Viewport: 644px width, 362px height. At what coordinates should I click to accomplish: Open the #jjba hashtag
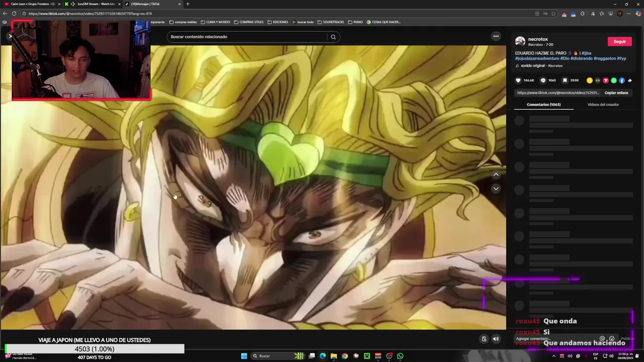pos(586,53)
